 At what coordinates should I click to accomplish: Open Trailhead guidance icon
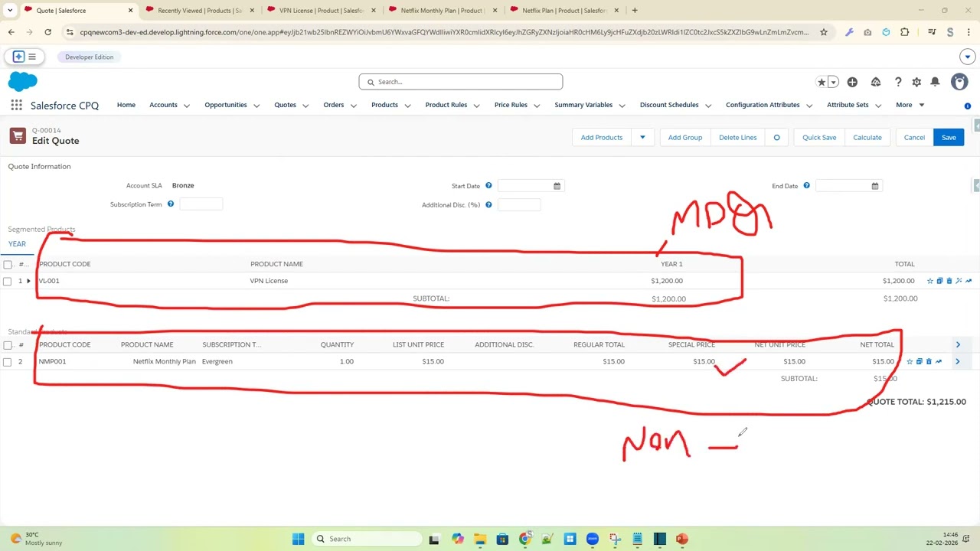876,82
